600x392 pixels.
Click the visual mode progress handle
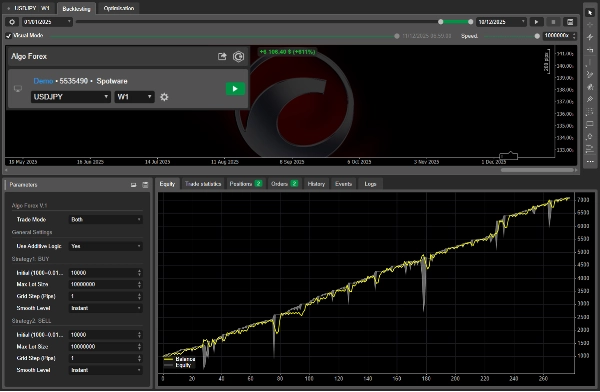coord(397,36)
